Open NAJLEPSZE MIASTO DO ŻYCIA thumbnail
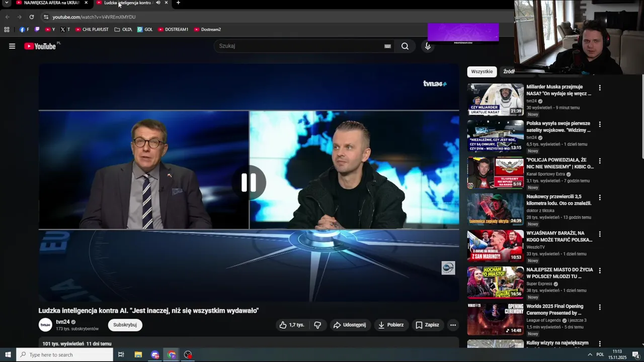The height and width of the screenshot is (362, 644). (496, 283)
